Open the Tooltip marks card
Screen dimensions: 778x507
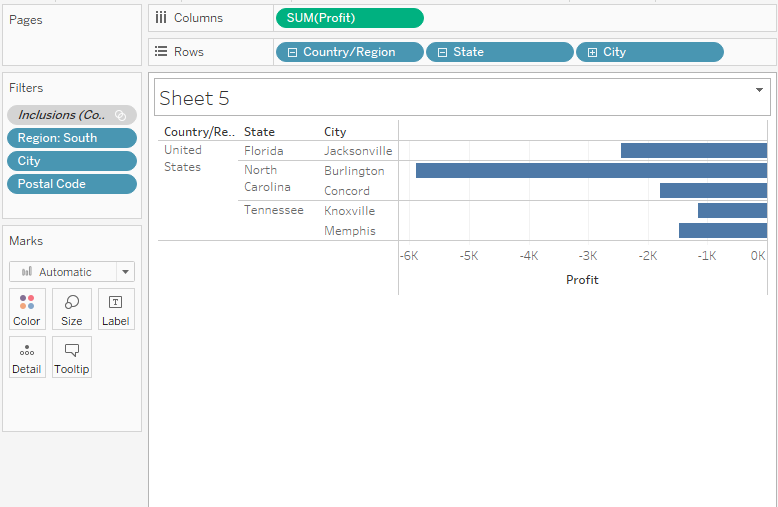(72, 357)
